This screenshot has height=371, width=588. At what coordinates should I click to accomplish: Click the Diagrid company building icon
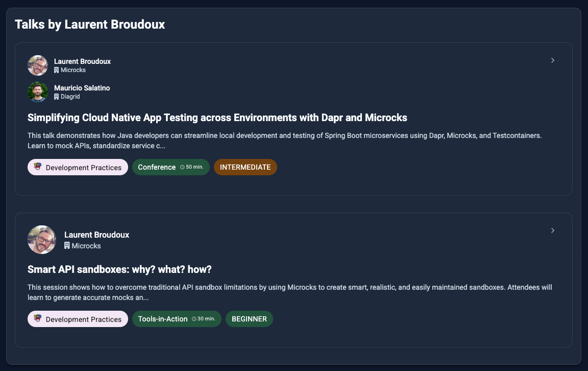(57, 97)
